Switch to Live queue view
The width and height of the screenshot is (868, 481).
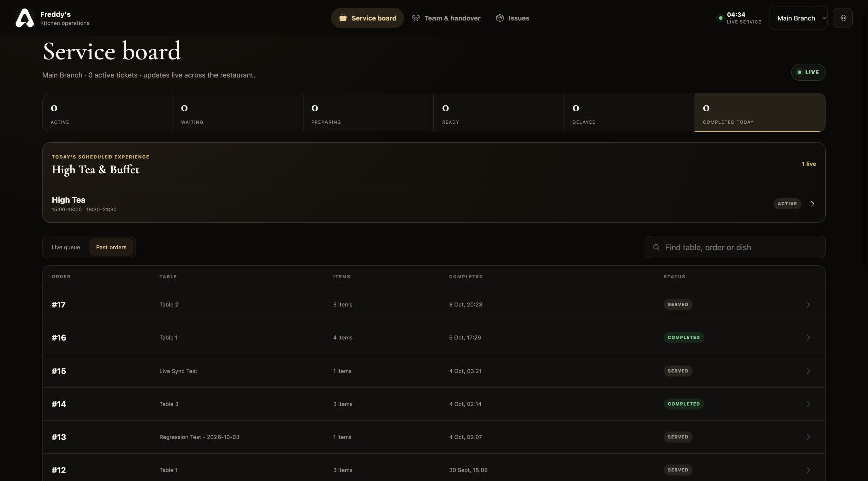[66, 247]
